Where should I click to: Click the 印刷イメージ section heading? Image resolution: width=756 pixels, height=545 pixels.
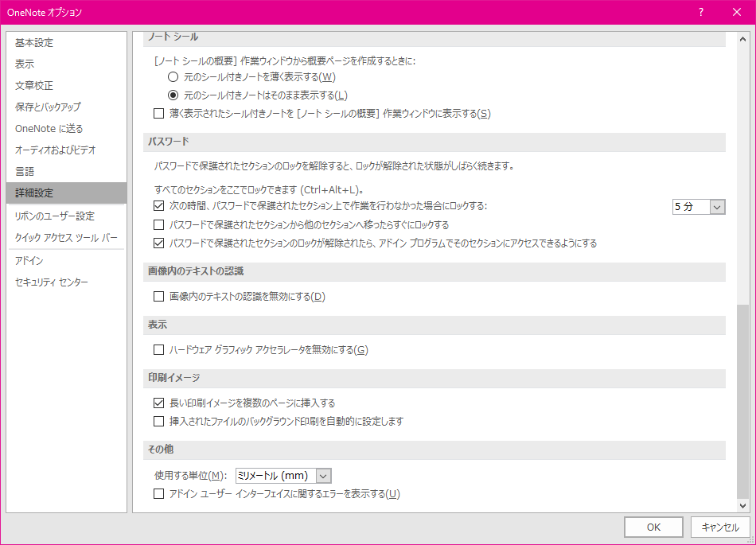[174, 378]
